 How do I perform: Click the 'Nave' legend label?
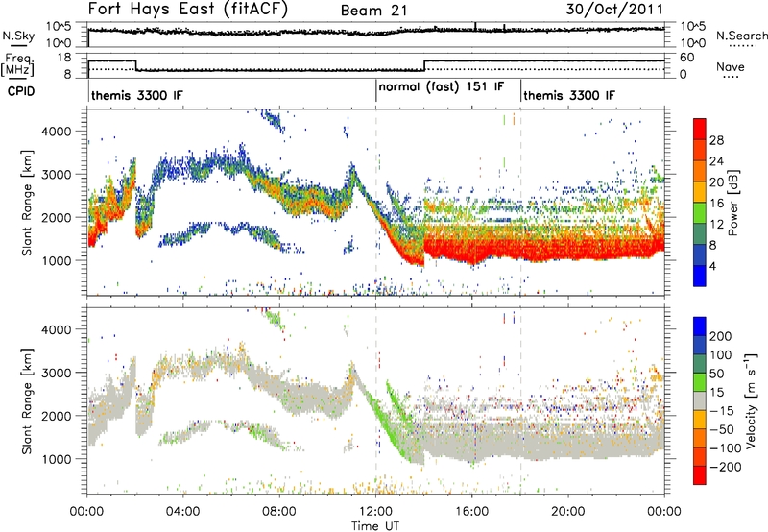click(x=731, y=66)
